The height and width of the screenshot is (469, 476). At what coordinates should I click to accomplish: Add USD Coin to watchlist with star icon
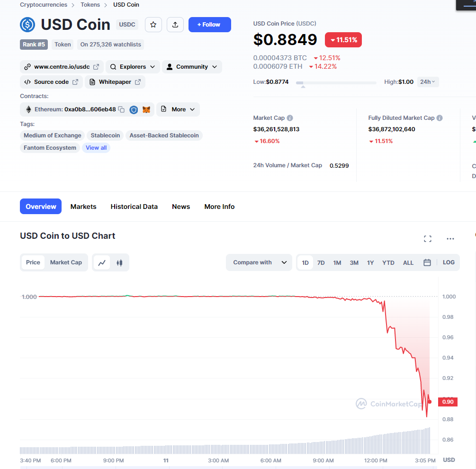[153, 25]
